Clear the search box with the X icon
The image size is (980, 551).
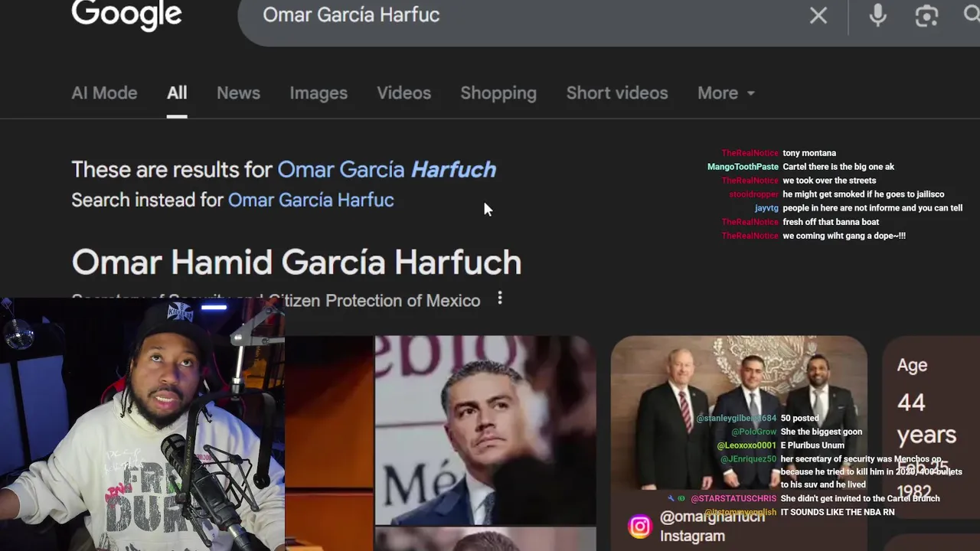tap(818, 15)
